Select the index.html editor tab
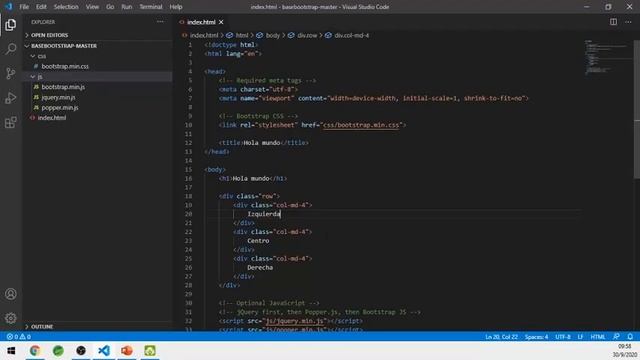The height and width of the screenshot is (360, 640). [202, 22]
